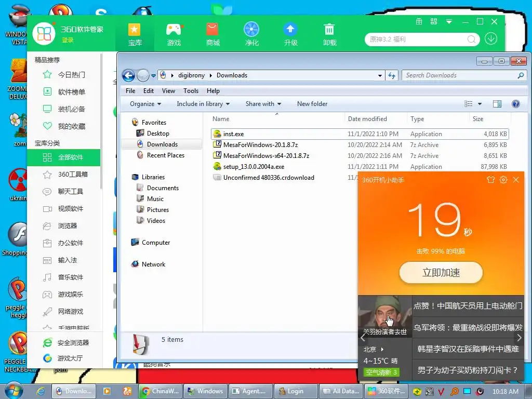Select 我的收藏 in 360 sidebar
This screenshot has height=399, width=532.
(64, 126)
